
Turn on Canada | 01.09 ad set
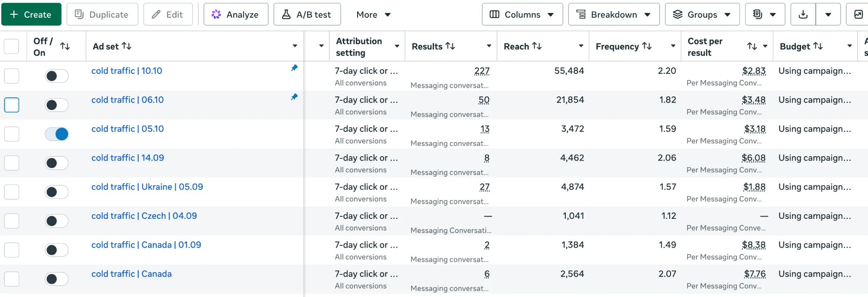click(x=56, y=250)
